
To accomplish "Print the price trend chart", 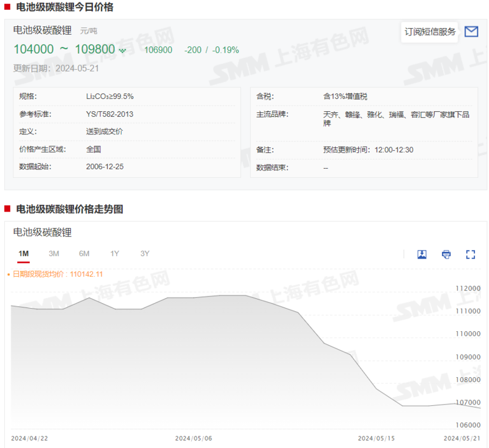I will [446, 254].
